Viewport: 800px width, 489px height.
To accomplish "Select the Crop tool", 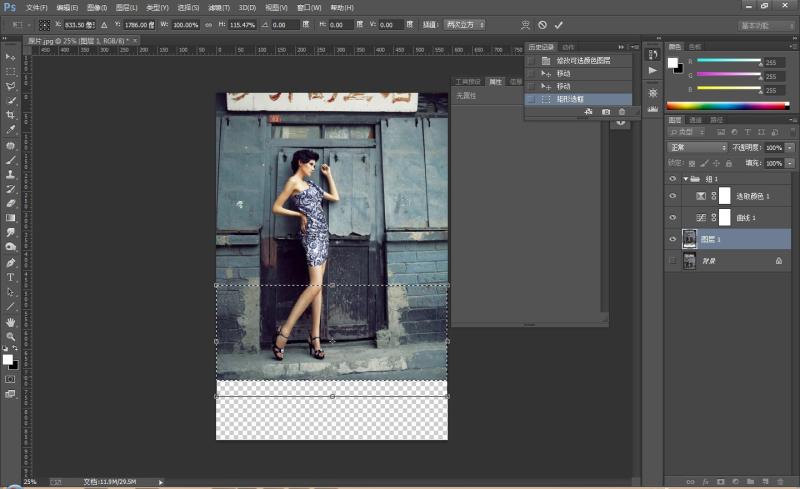I will coord(10,115).
